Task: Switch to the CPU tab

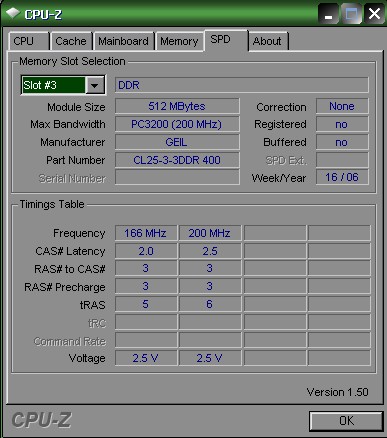Action: tap(29, 41)
